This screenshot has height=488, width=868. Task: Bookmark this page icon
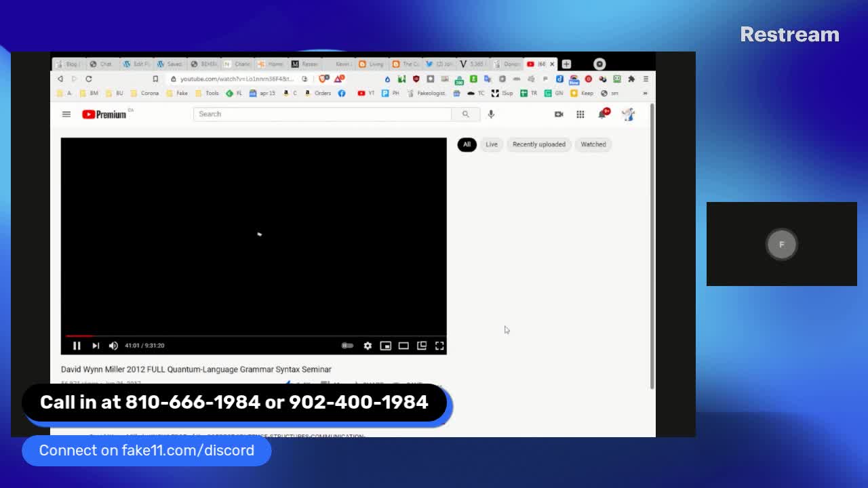(x=155, y=79)
